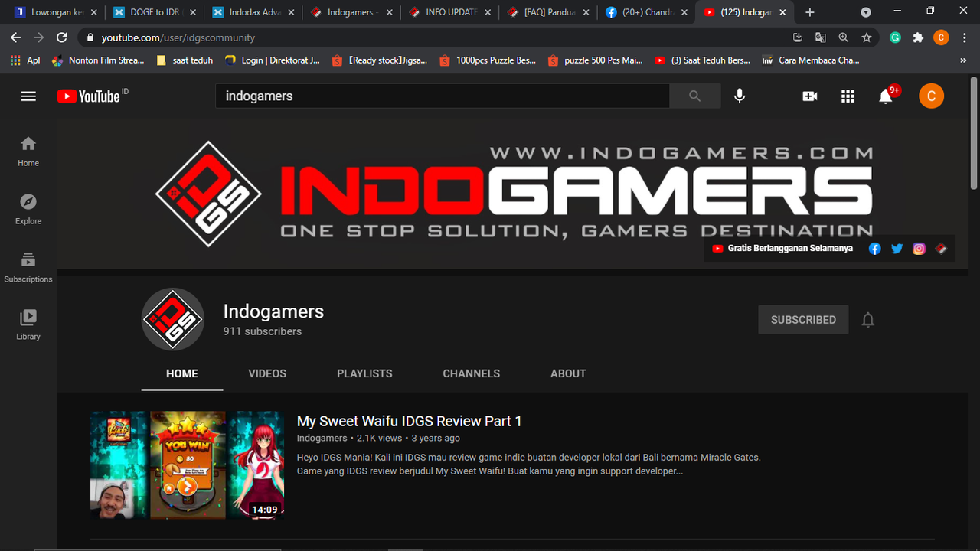Viewport: 980px width, 551px height.
Task: Click the YouTube search input field
Action: pos(442,96)
